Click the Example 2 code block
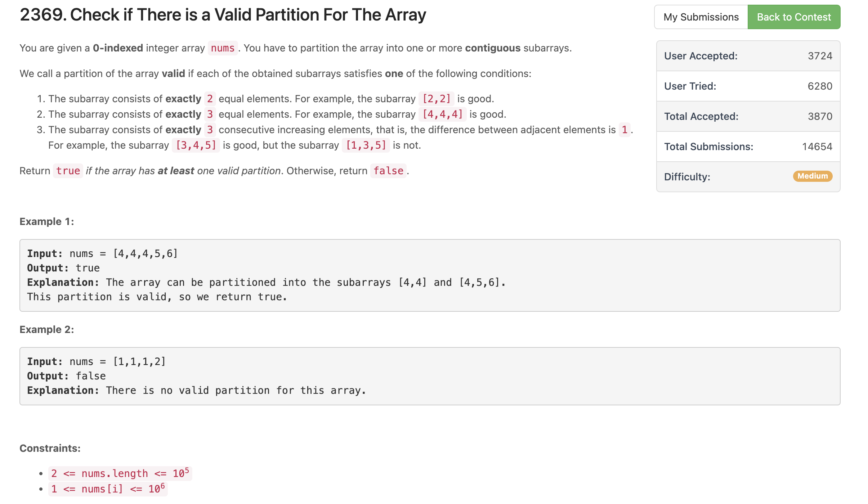The width and height of the screenshot is (868, 504). tap(430, 376)
